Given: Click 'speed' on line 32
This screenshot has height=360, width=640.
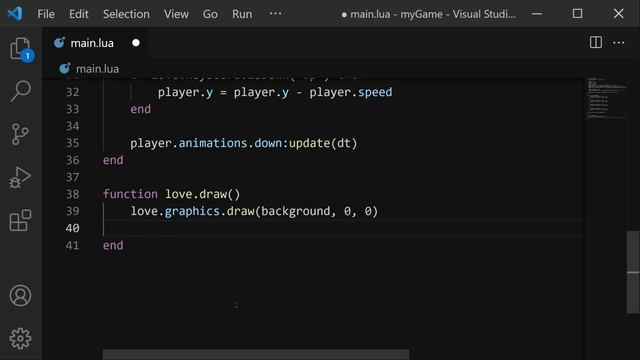Looking at the screenshot, I should 375,93.
